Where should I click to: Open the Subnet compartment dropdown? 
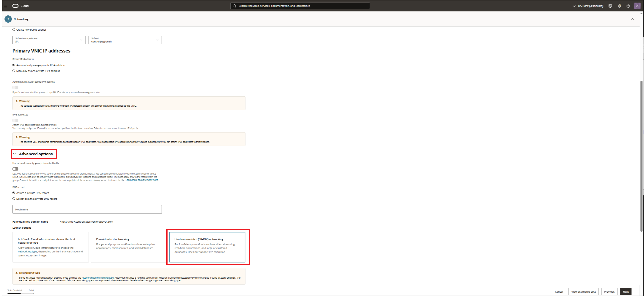click(49, 40)
